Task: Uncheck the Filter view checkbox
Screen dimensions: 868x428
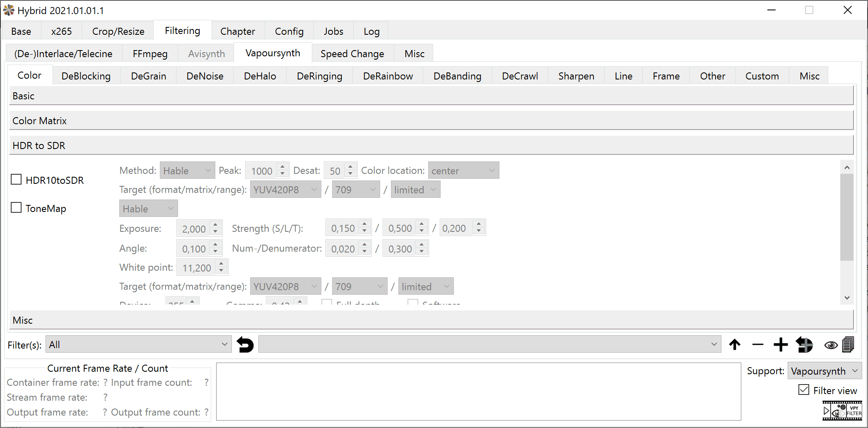Action: coord(804,390)
